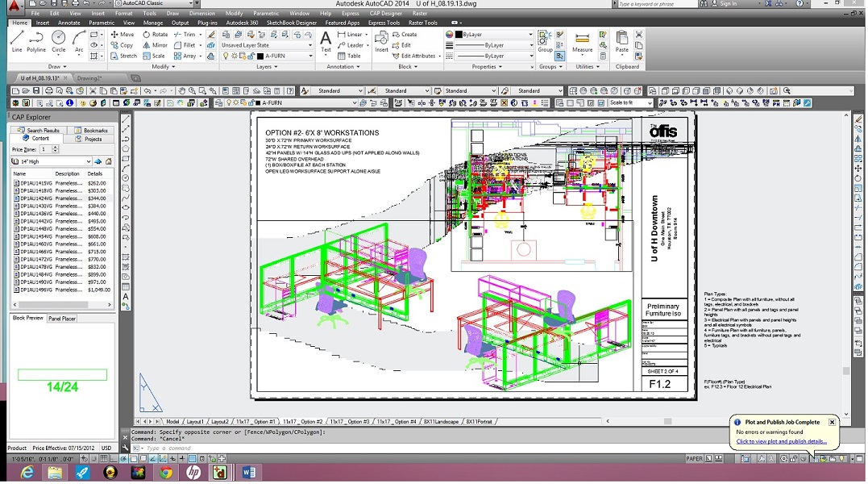
Task: Click the view plot and publish details link
Action: pyautogui.click(x=781, y=441)
